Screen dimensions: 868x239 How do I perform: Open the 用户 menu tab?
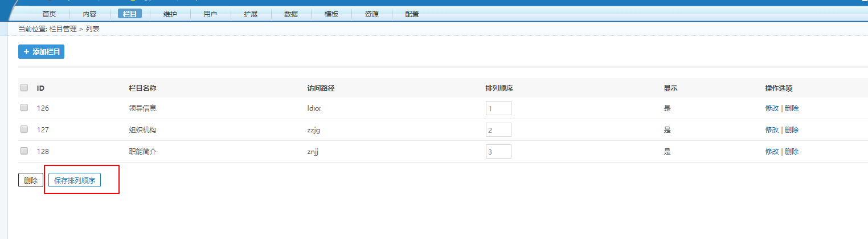(210, 14)
